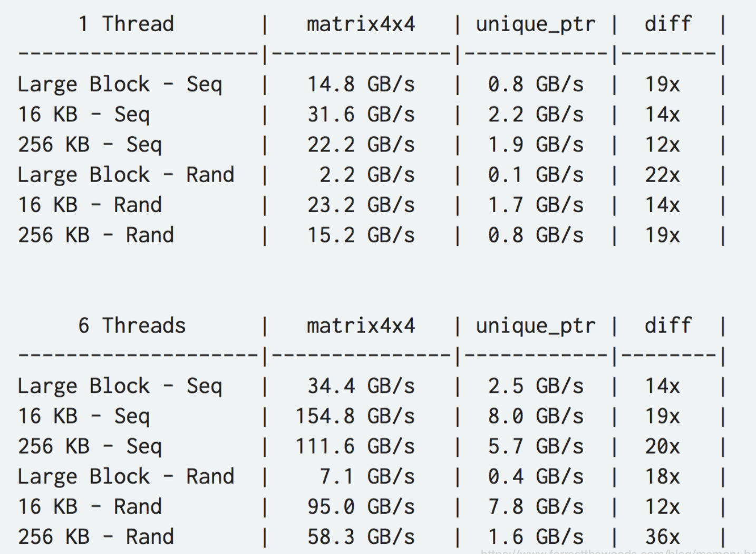Select the 111.6 GB/s value
756x554 pixels.
tap(355, 446)
